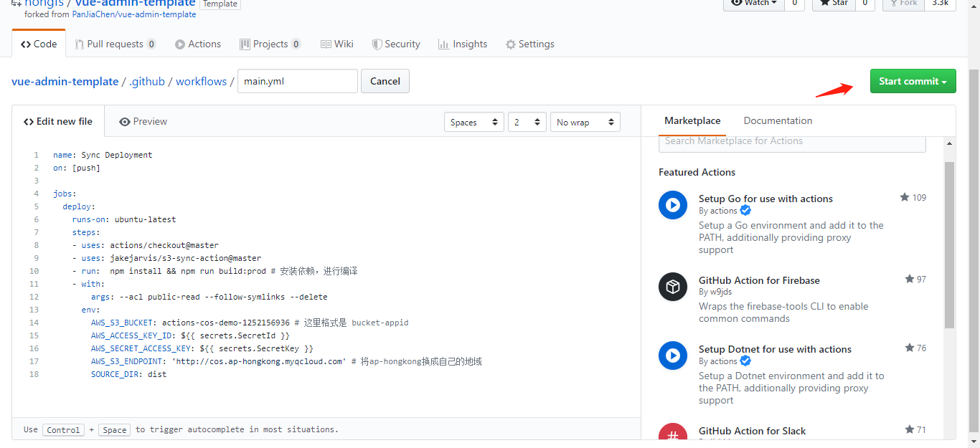
Task: Click the "runs-on: ubuntu-latest" line
Action: (x=123, y=219)
